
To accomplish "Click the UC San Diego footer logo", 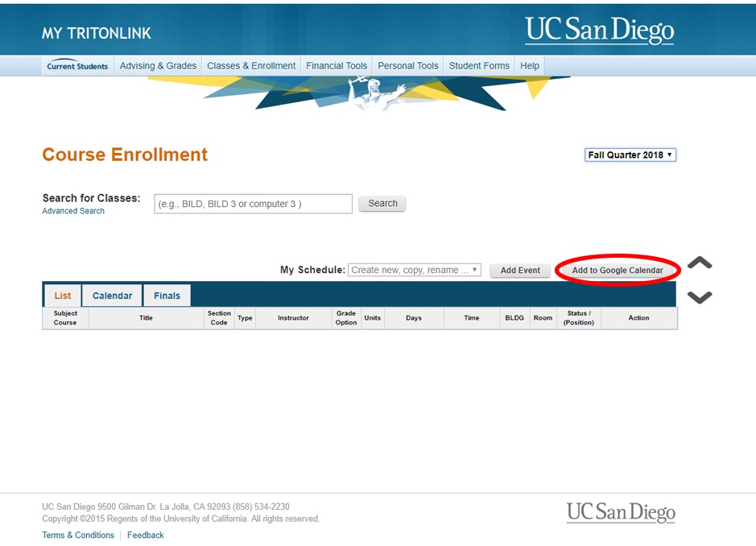I will click(621, 512).
